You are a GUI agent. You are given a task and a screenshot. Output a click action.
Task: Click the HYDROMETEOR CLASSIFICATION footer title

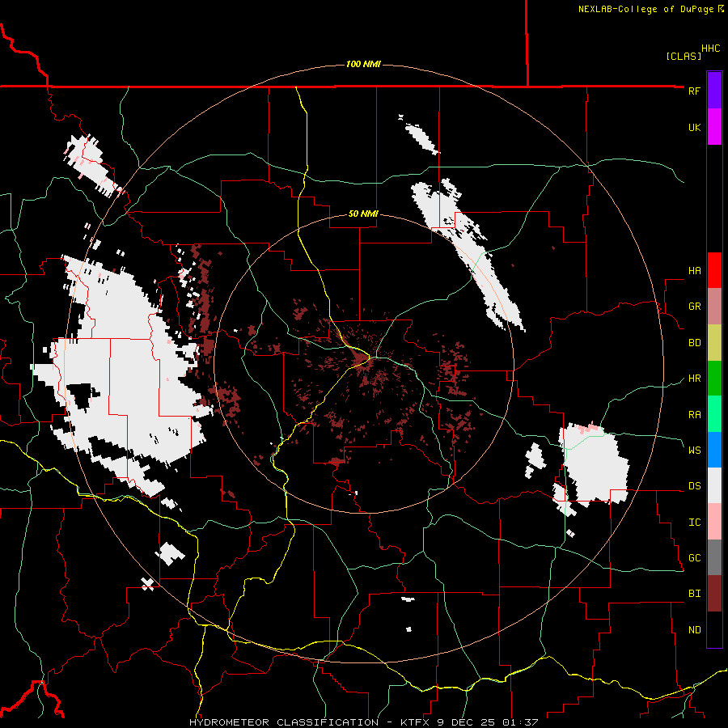[x=284, y=722]
